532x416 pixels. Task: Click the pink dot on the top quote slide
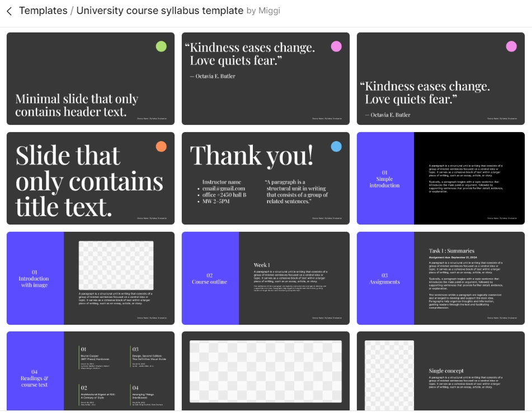point(336,46)
